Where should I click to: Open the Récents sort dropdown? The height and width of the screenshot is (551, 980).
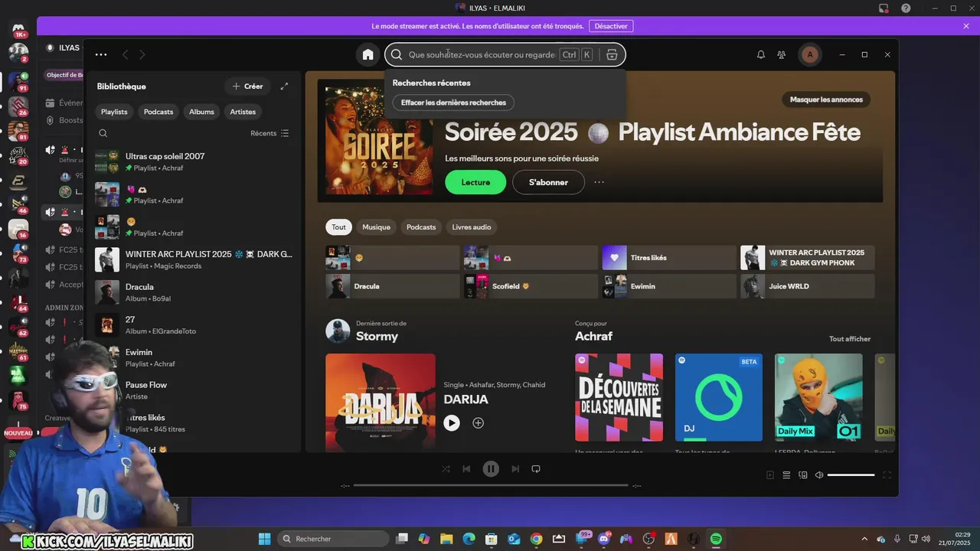point(269,133)
